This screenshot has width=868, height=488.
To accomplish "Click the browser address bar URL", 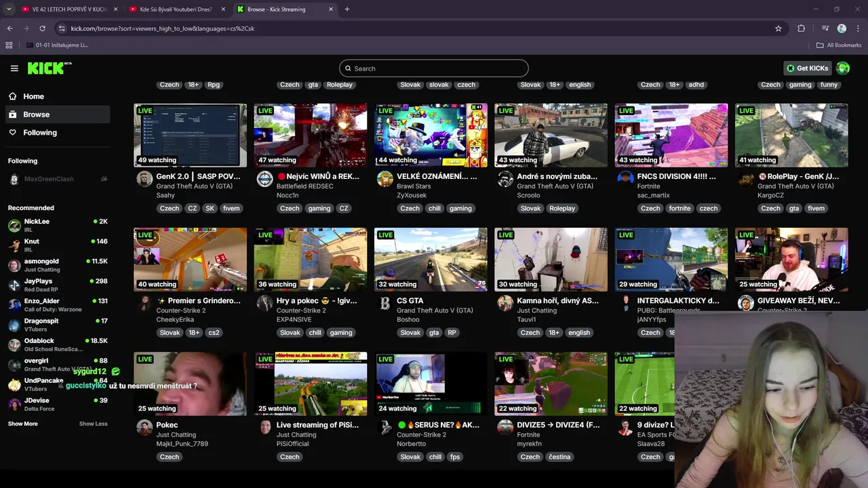I will [163, 28].
